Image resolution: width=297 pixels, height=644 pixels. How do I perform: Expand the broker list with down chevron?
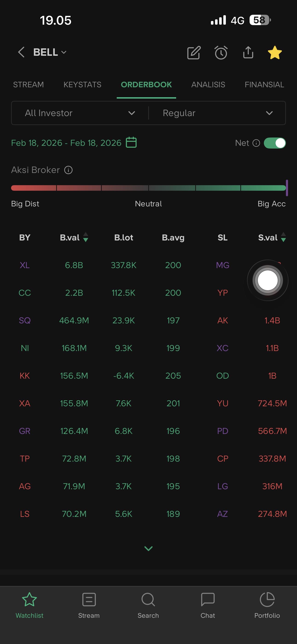[x=148, y=548]
